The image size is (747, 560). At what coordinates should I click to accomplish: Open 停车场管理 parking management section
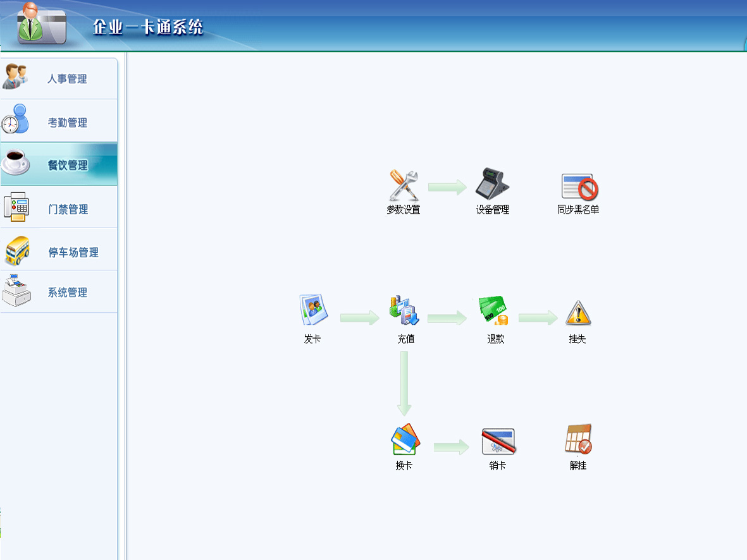(59, 252)
